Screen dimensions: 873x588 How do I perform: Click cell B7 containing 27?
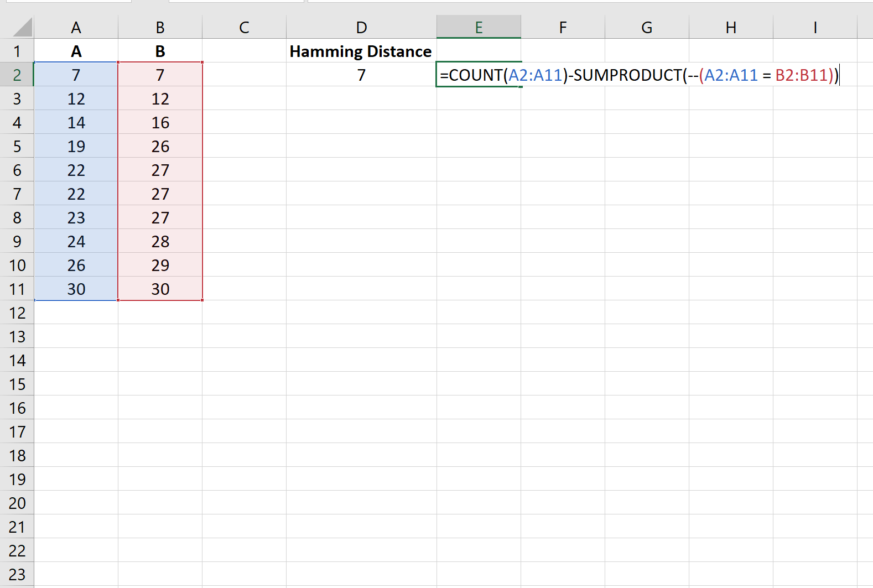tap(160, 194)
